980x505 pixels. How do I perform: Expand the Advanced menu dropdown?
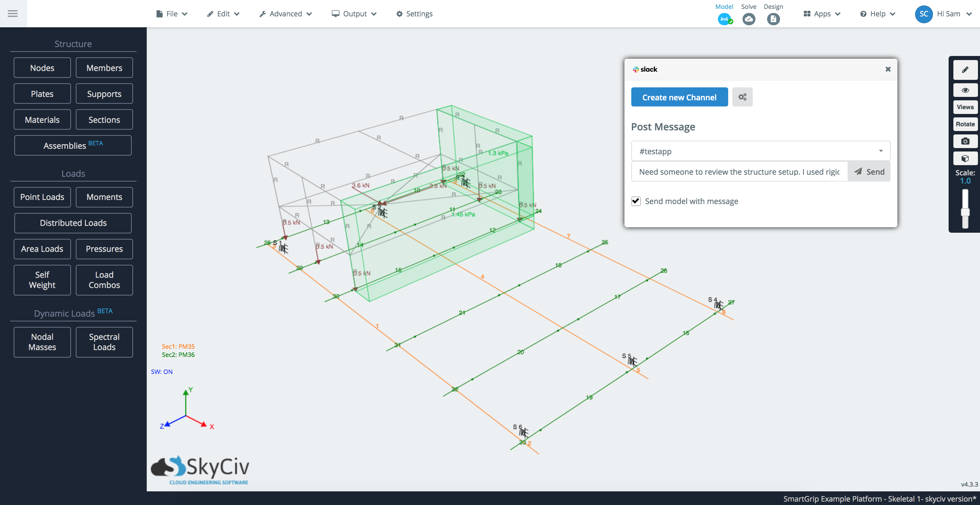(286, 14)
